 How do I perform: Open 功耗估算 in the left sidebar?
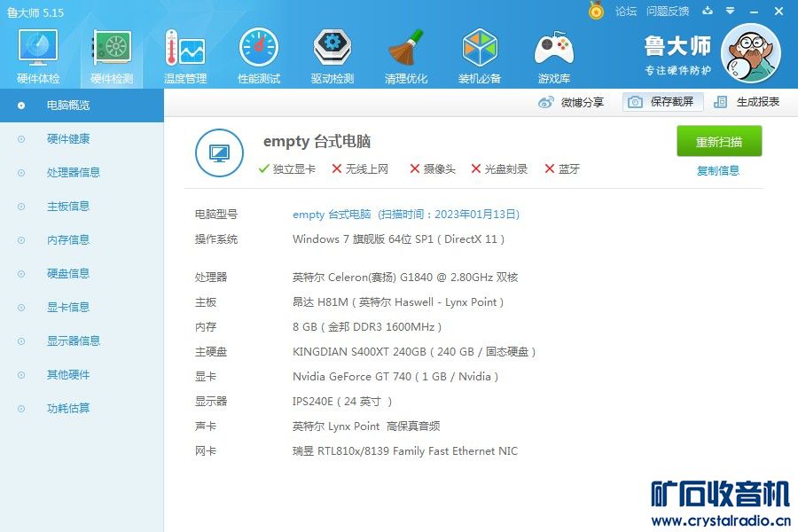67,409
